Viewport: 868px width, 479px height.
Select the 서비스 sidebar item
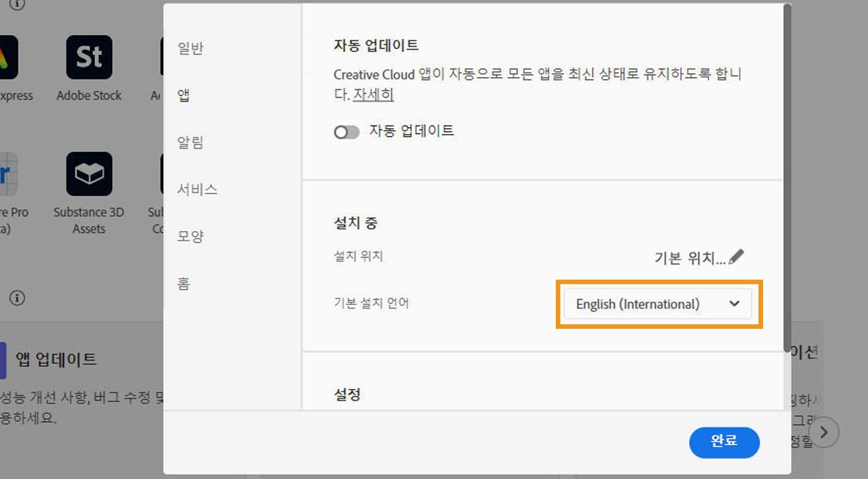point(194,189)
